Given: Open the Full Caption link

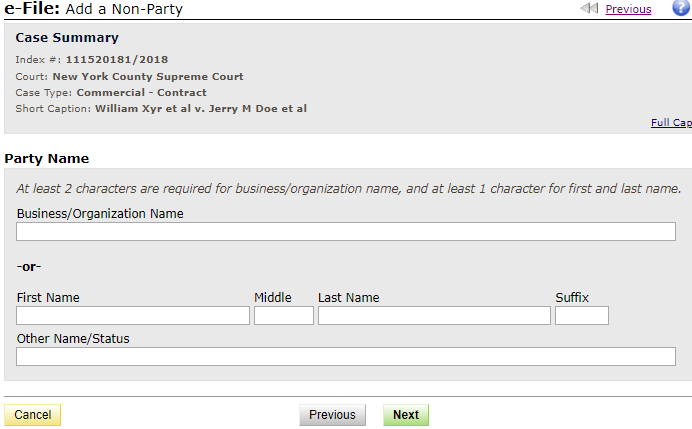Looking at the screenshot, I should [671, 123].
